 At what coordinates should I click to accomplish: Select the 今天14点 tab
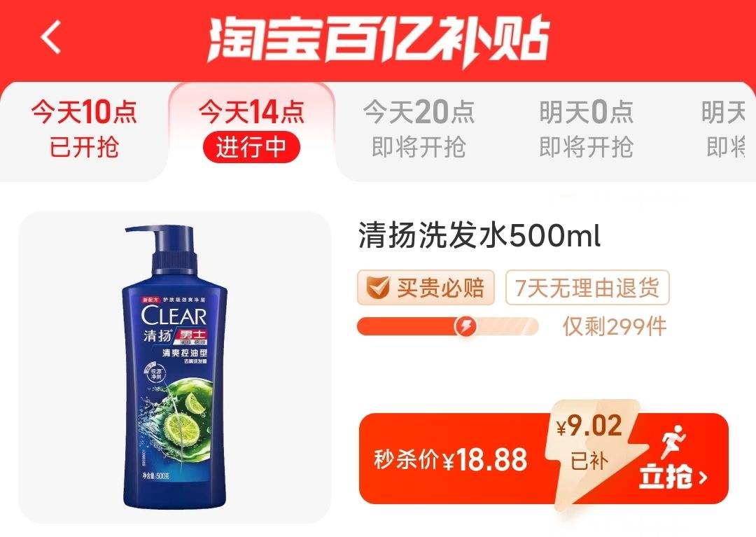tap(251, 130)
